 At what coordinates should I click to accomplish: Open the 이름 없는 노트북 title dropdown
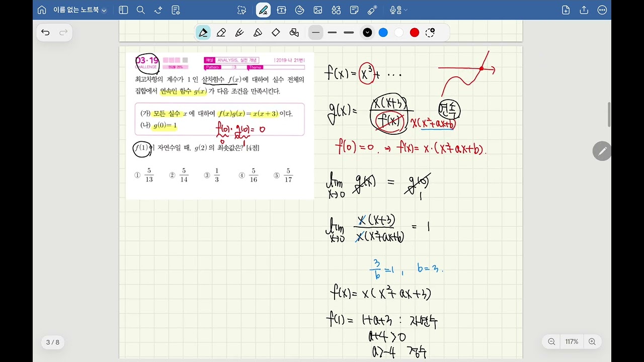tap(80, 10)
